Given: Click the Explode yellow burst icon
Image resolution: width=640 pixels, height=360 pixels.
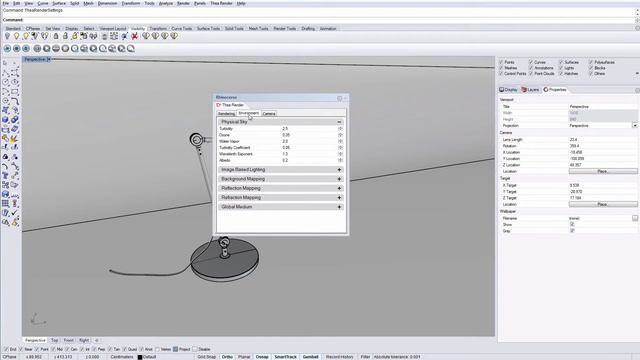Looking at the screenshot, I should (x=15, y=139).
